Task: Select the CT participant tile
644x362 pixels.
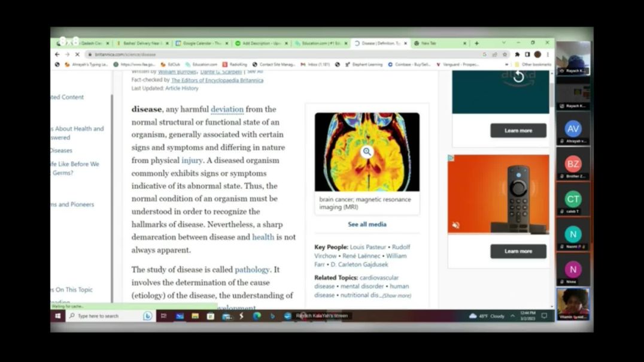Action: coord(573,199)
